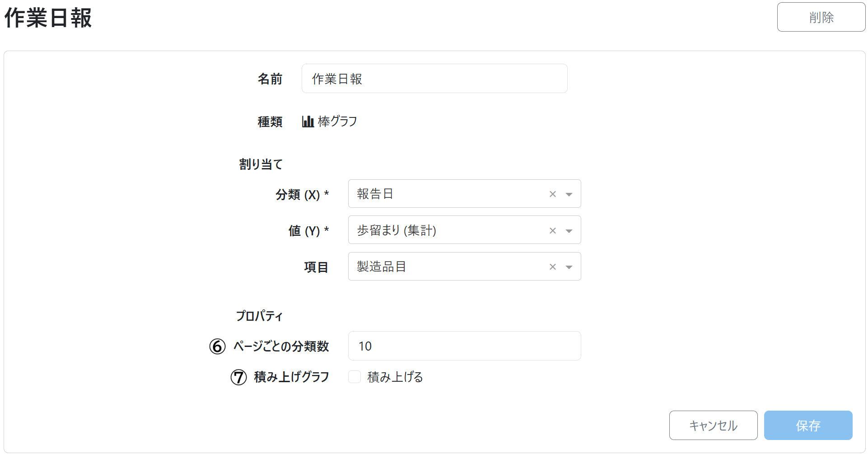This screenshot has height=454, width=868.
Task: Click the 積み上げる checkbox label text
Action: 395,377
